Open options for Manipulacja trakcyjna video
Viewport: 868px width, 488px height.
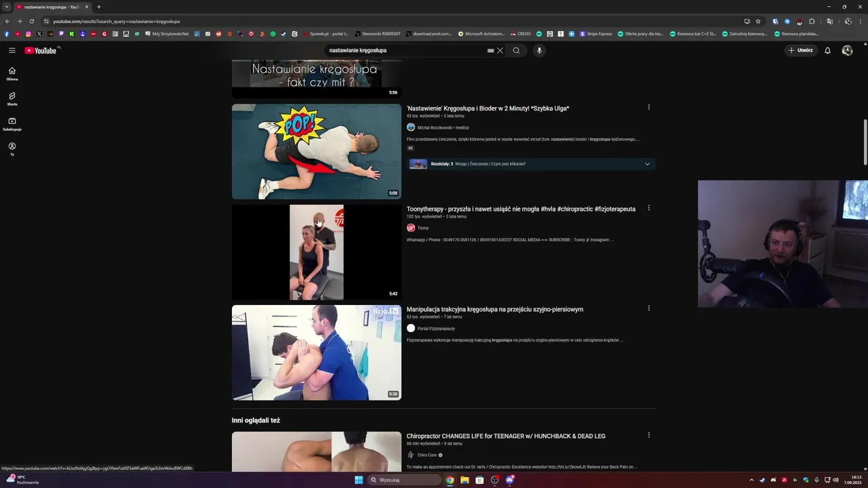[x=649, y=308]
